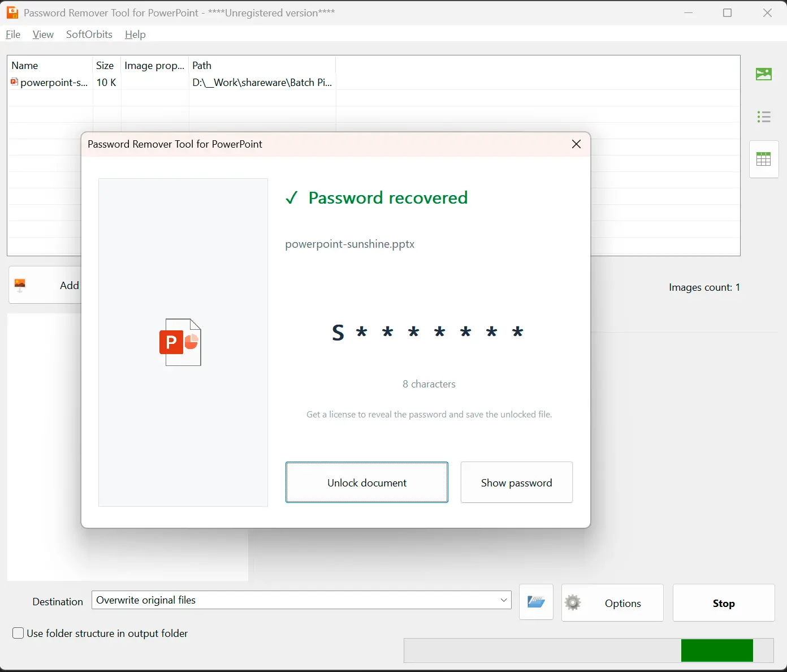The height and width of the screenshot is (672, 787).
Task: Click the Password recovered heading
Action: (388, 198)
